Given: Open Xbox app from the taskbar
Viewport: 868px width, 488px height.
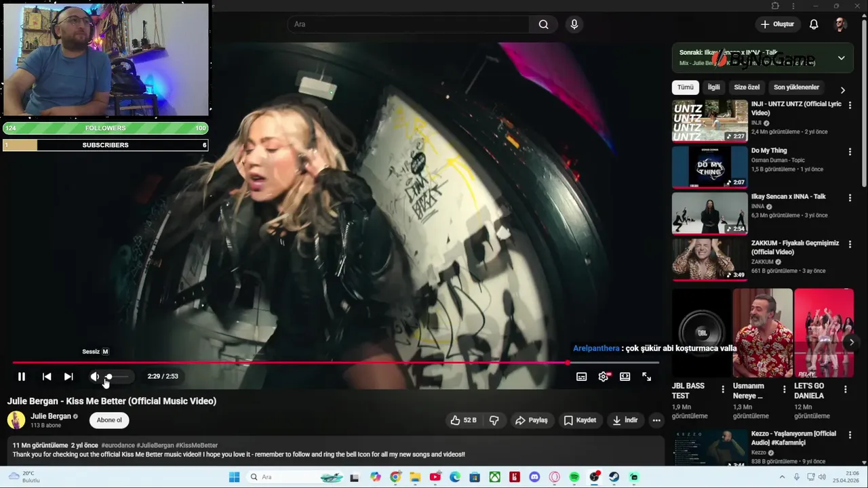Looking at the screenshot, I should tap(495, 477).
